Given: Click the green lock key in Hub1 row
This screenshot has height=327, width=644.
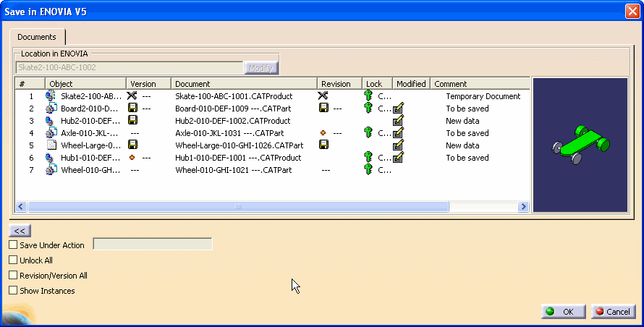Looking at the screenshot, I should pyautogui.click(x=368, y=157).
